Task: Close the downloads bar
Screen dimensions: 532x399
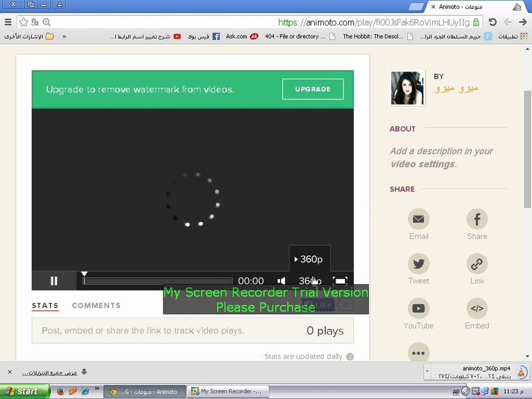Action: pyautogui.click(x=10, y=372)
